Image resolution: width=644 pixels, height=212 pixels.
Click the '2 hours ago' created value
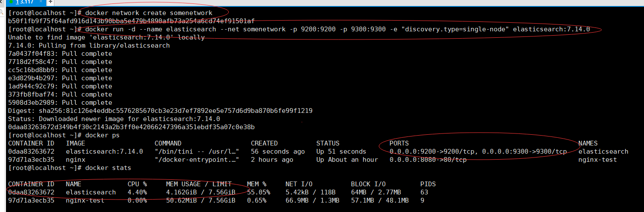(272, 160)
